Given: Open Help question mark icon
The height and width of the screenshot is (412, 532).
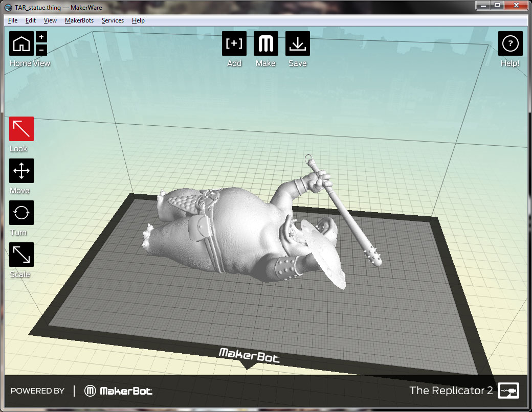Looking at the screenshot, I should pos(510,44).
